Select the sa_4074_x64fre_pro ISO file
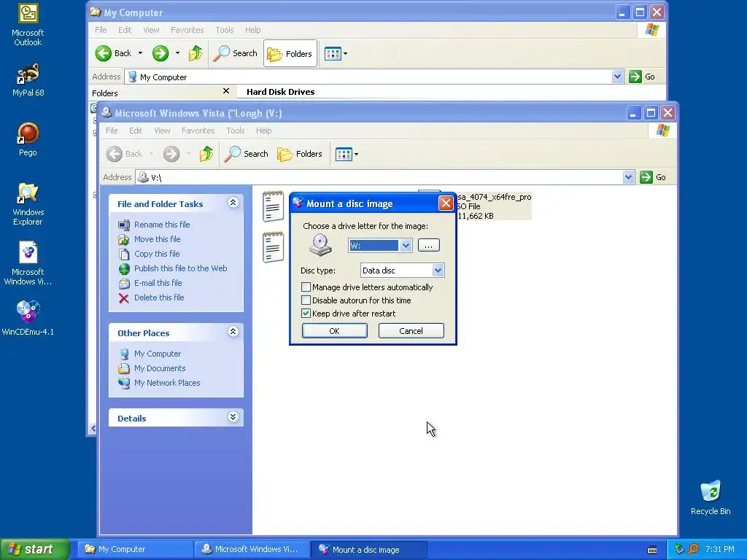The image size is (747, 560). pyautogui.click(x=493, y=206)
